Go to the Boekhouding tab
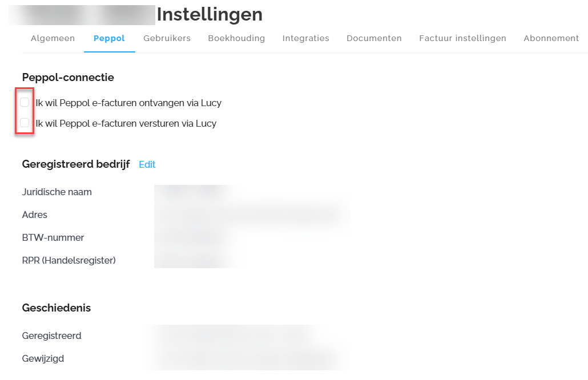This screenshot has height=380, width=588. point(236,38)
